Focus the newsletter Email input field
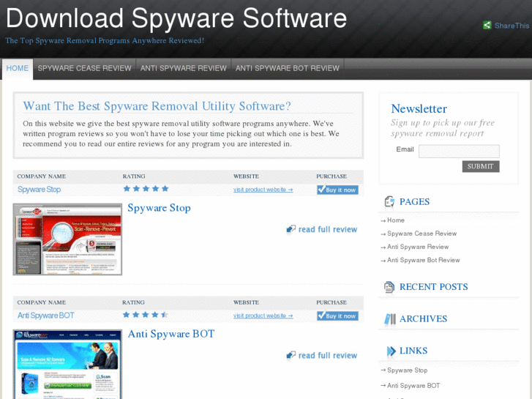This screenshot has width=532, height=399. click(459, 151)
